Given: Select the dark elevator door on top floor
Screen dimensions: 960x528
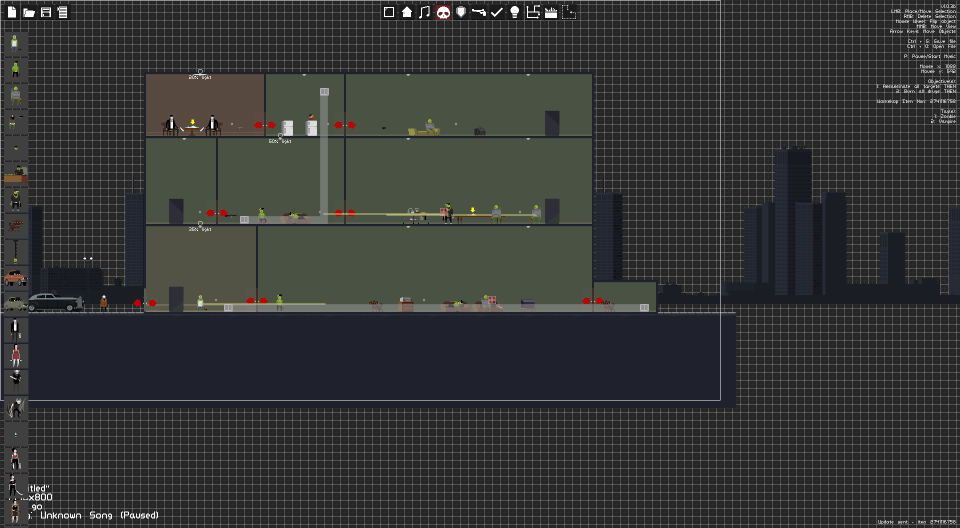Looking at the screenshot, I should tap(552, 123).
